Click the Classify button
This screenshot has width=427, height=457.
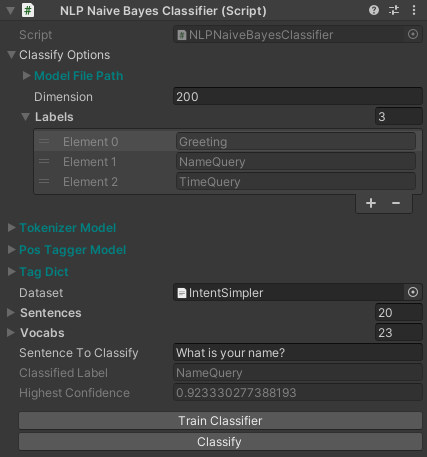(220, 442)
